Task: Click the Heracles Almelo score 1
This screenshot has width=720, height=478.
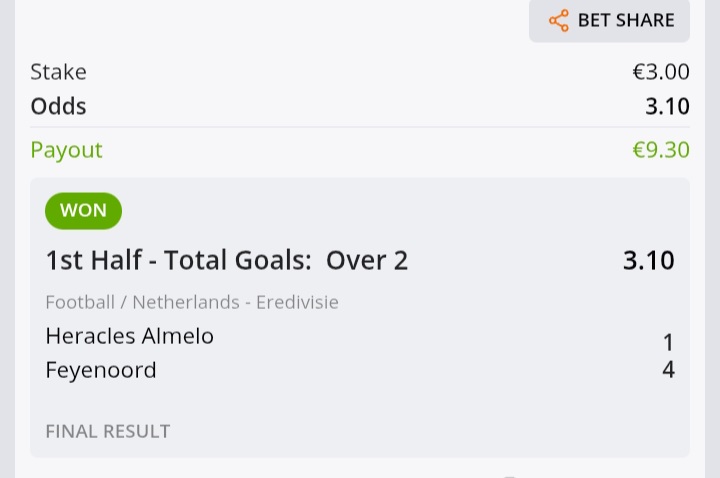Action: [669, 343]
